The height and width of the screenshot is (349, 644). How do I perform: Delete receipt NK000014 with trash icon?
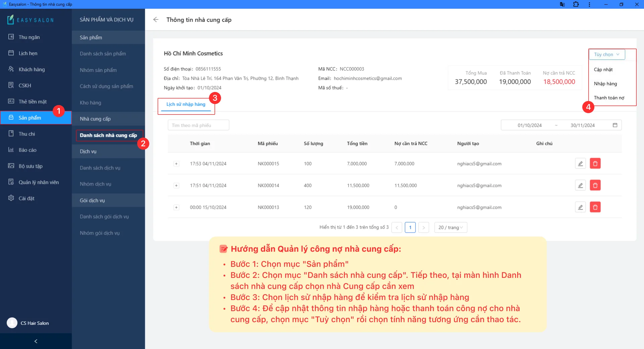tap(595, 185)
